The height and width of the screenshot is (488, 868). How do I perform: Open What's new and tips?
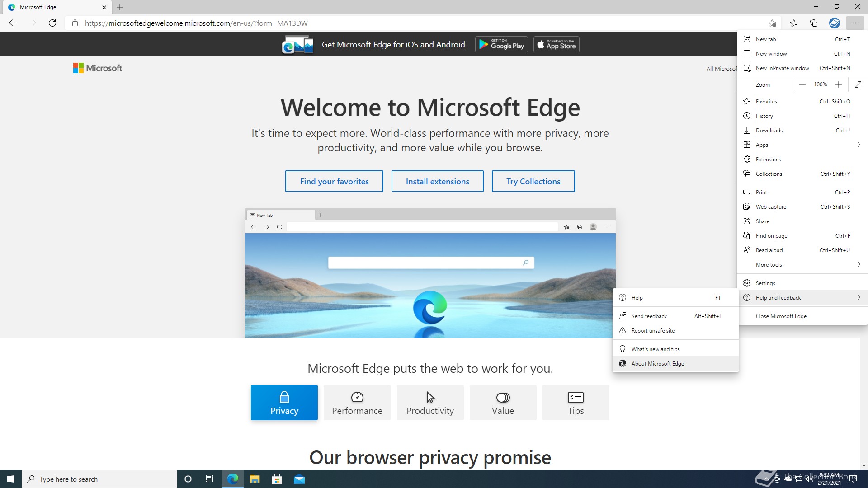point(675,349)
